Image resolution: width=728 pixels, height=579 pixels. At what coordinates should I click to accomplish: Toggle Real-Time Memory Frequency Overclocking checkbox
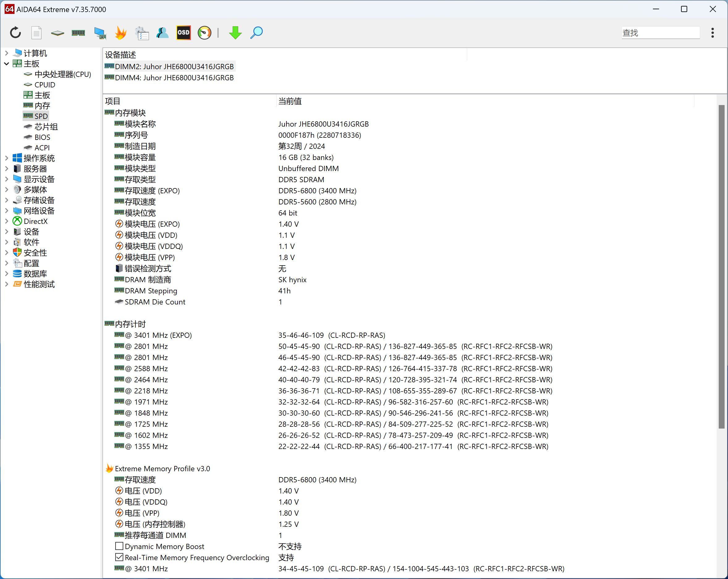[x=119, y=557]
